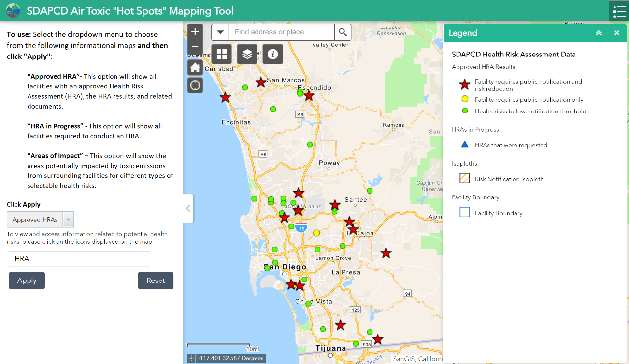This screenshot has width=629, height=364.
Task: Click the coordinates display icon
Action: tap(192, 358)
